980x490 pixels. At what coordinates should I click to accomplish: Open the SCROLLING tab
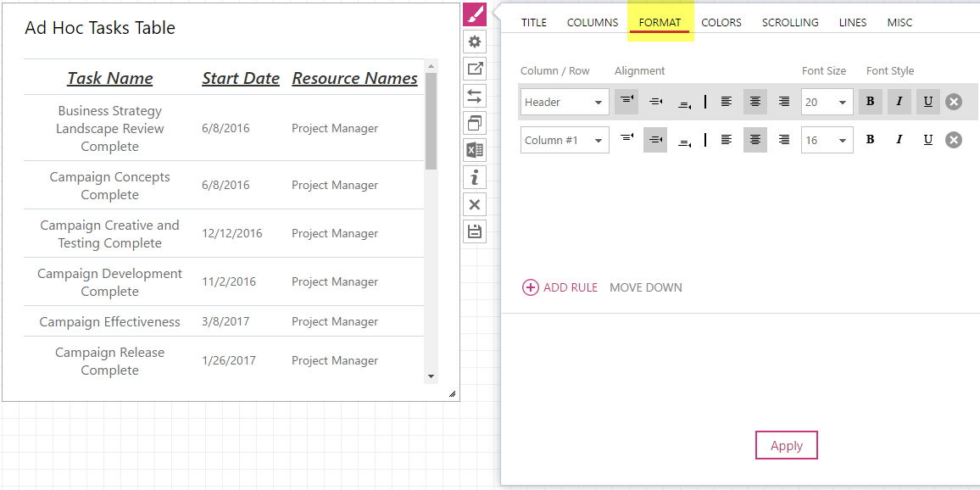pyautogui.click(x=790, y=23)
